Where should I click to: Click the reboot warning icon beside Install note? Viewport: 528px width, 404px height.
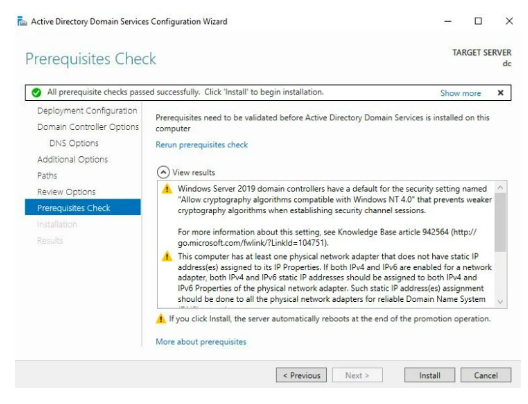tap(161, 318)
